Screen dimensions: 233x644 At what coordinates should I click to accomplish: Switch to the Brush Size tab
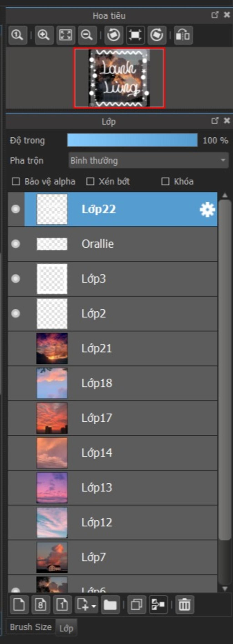tap(30, 627)
